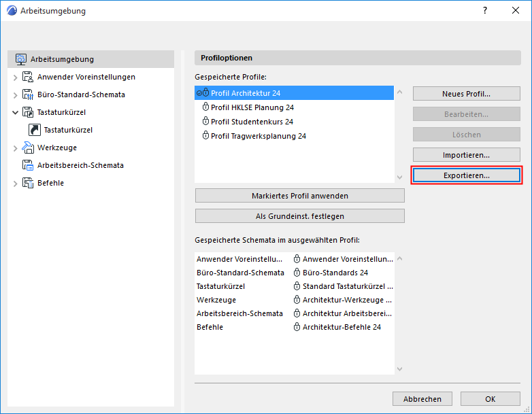The height and width of the screenshot is (414, 532).
Task: Select Profil HKLSE Planung 24
Action: [294, 107]
